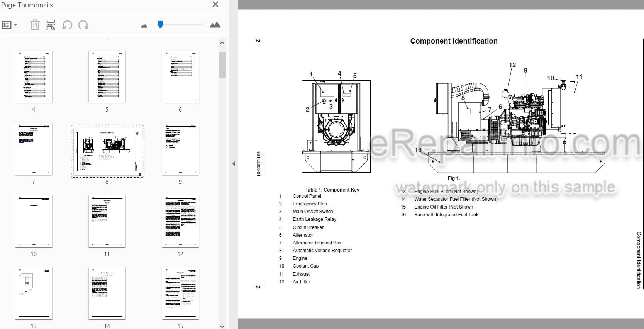
Task: Open page 9 thumbnail
Action: [x=180, y=149]
